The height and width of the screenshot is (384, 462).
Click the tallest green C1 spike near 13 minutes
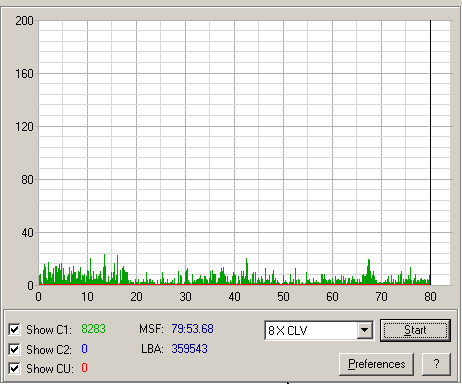click(x=104, y=269)
